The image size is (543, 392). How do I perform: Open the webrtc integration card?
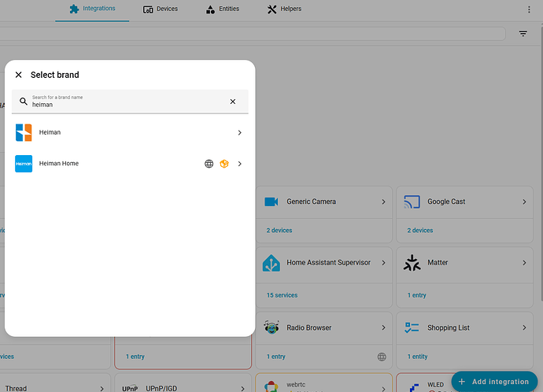pyautogui.click(x=323, y=383)
